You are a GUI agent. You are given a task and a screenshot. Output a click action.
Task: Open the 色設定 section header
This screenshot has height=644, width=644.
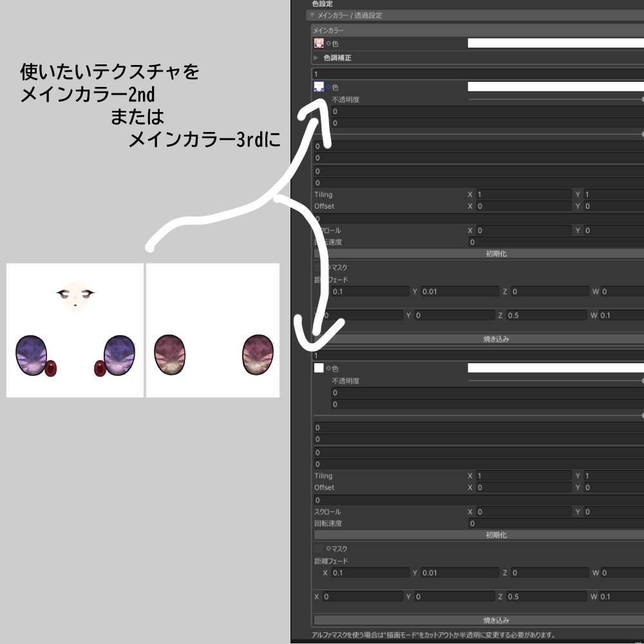pos(323,4)
